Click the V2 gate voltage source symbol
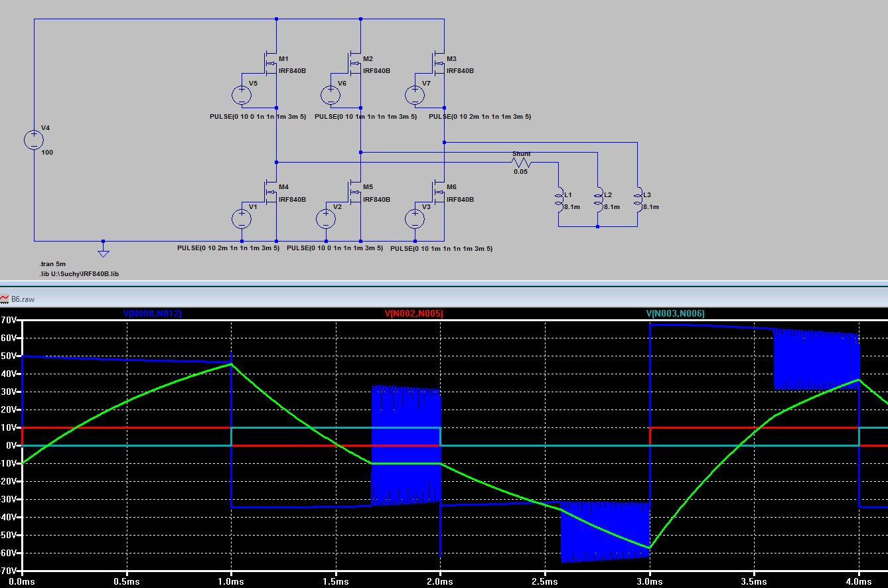The height and width of the screenshot is (588, 888). click(326, 218)
